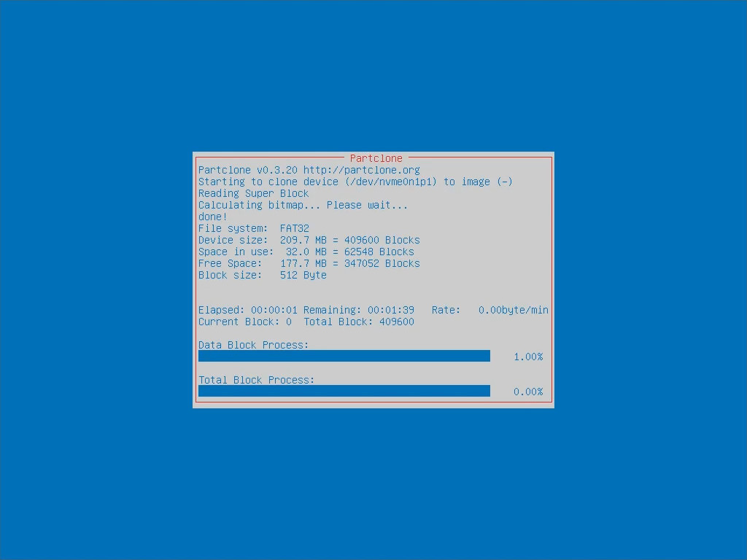Click the Total Block: 409600 counter
This screenshot has width=747, height=560.
coord(358,322)
